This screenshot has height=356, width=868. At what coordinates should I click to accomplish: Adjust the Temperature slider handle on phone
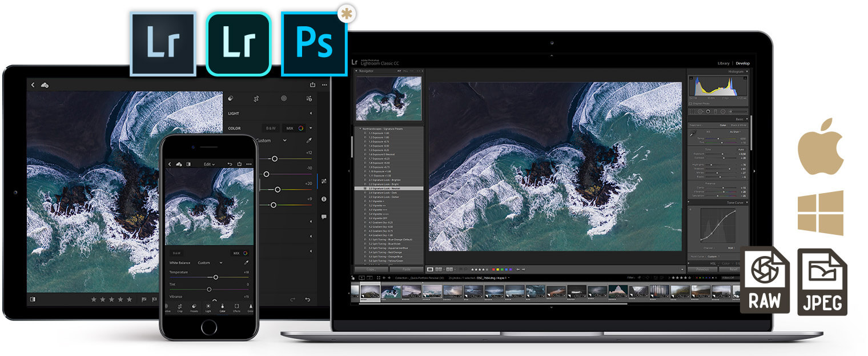tap(216, 277)
